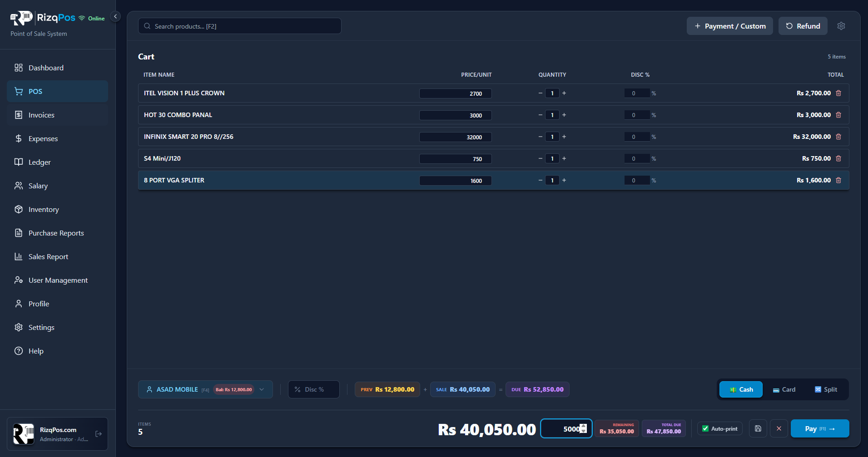Screen dimensions: 868x457
Task: Decrease quantity of ITEL VISION 1 PLUS CROWN
Action: tap(541, 93)
